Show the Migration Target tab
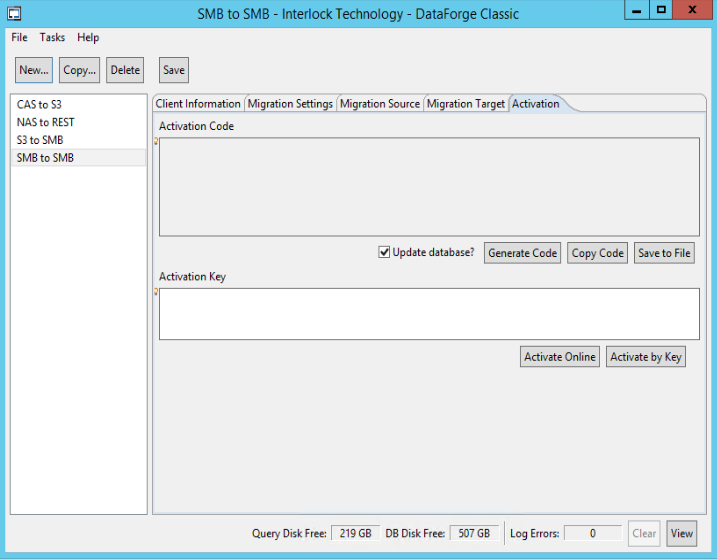 coord(466,104)
